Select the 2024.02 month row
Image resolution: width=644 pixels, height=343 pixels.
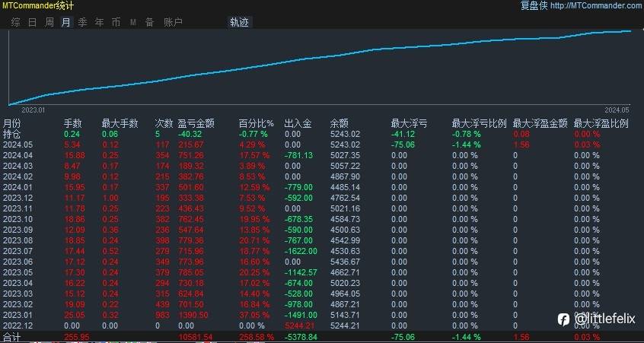322,176
